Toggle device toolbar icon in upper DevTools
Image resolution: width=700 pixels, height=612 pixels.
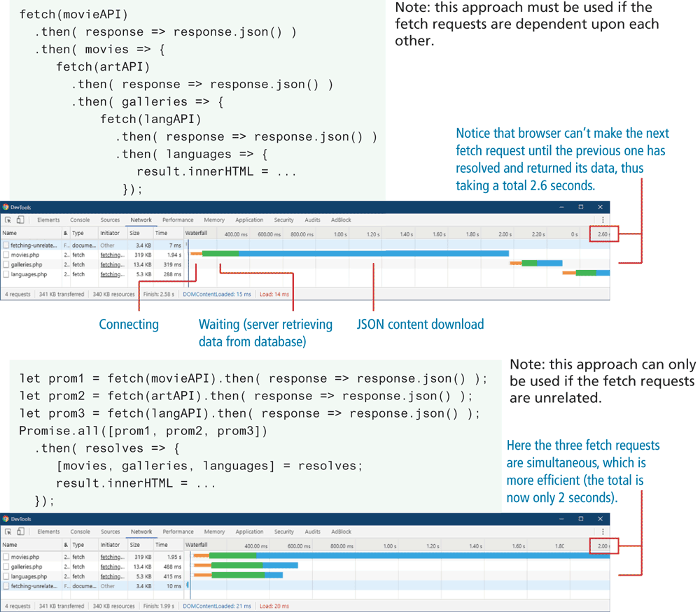point(20,220)
